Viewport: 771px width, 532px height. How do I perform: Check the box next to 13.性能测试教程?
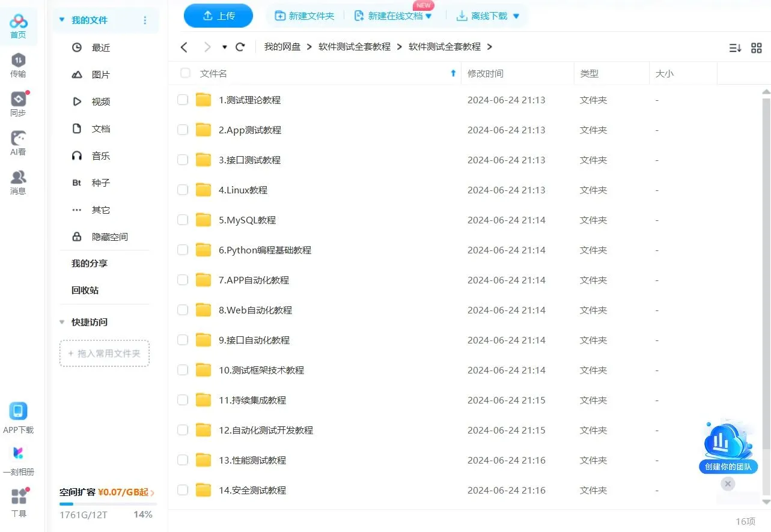coord(182,460)
